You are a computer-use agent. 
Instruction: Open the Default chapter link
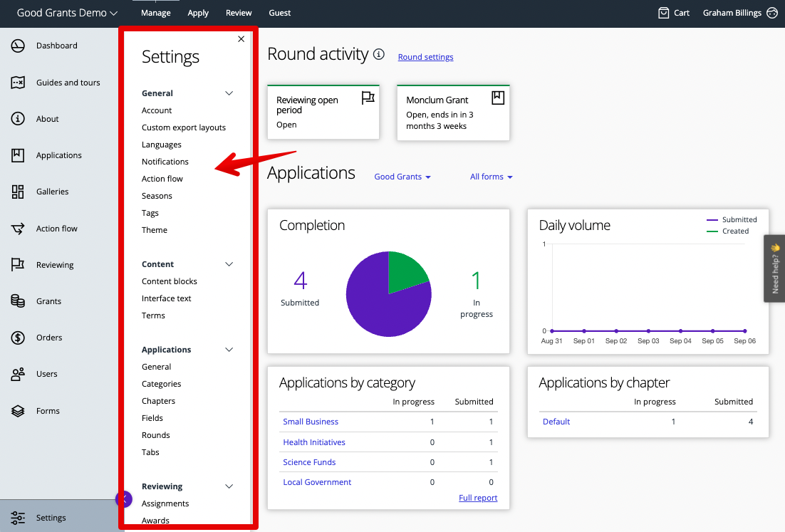556,422
